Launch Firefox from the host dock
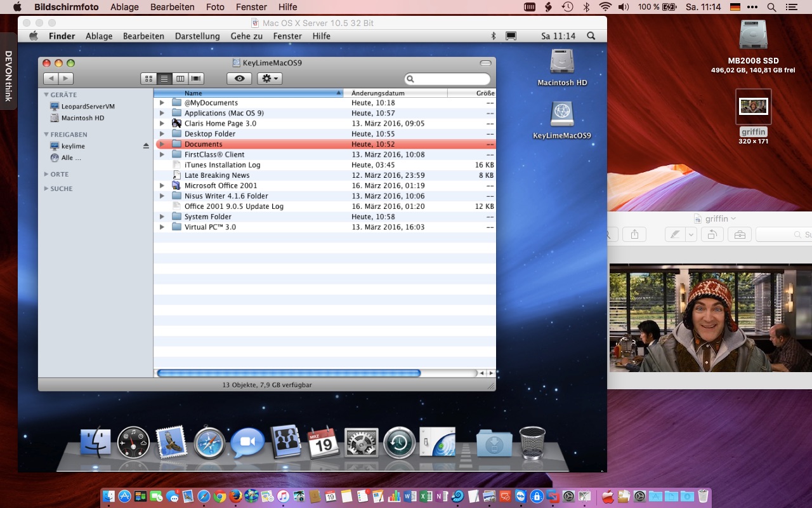The image size is (812, 508). [235, 496]
